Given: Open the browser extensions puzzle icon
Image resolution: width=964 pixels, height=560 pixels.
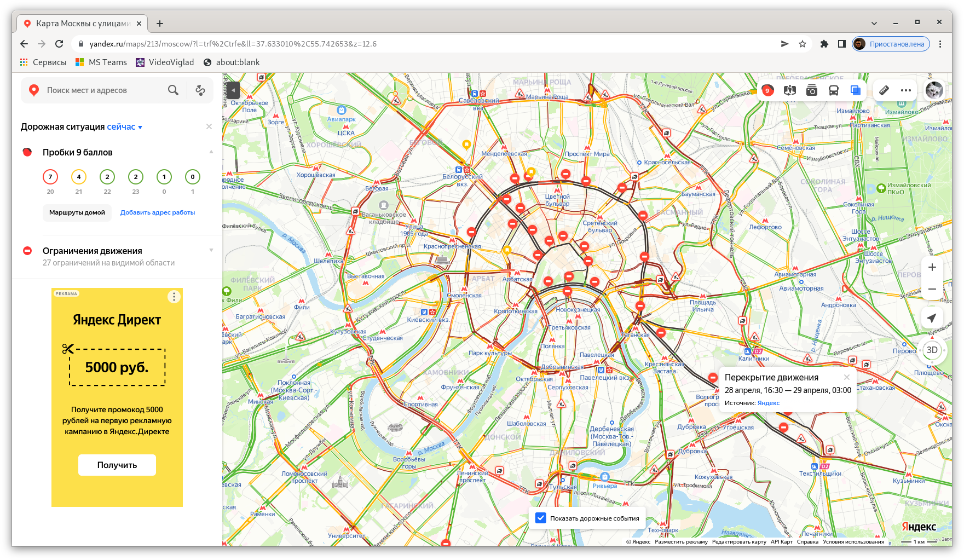Looking at the screenshot, I should 824,44.
